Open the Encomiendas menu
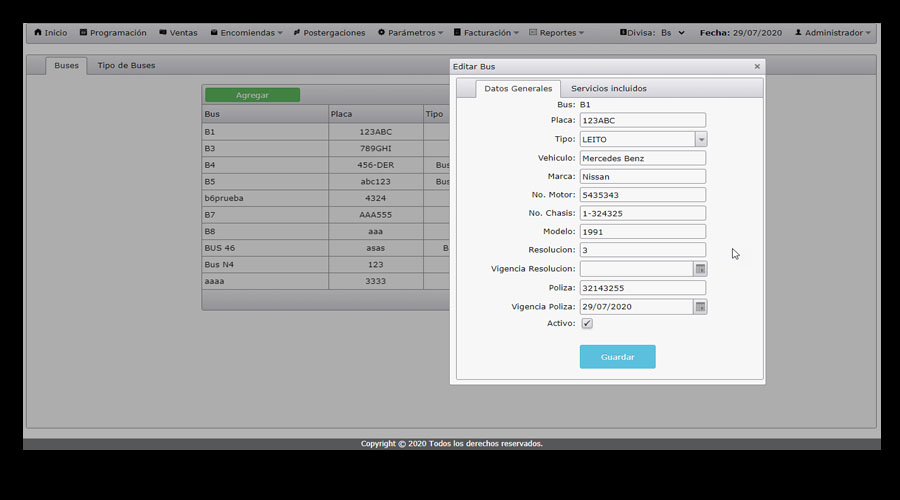The image size is (900, 500). (246, 33)
